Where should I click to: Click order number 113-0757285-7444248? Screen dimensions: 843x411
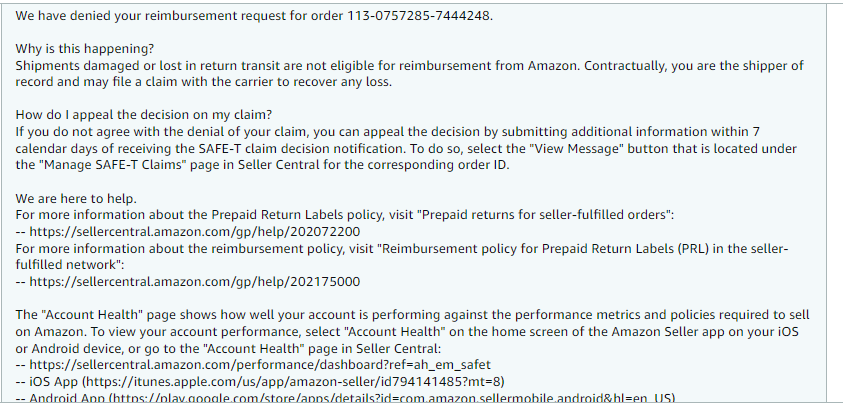tap(419, 16)
